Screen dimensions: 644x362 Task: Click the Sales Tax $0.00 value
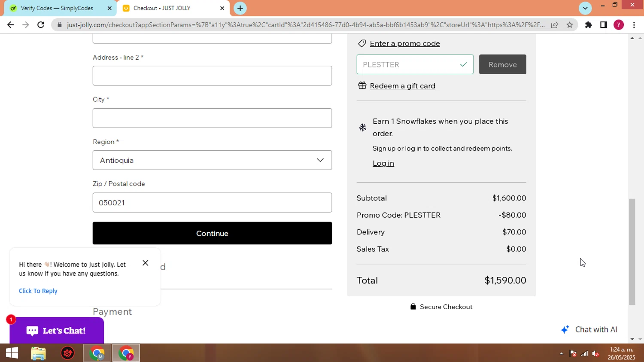(516, 249)
